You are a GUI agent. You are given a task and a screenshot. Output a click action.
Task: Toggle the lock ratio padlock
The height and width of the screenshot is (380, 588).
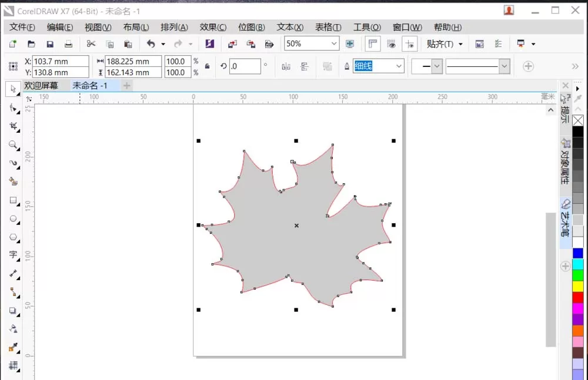pos(207,66)
